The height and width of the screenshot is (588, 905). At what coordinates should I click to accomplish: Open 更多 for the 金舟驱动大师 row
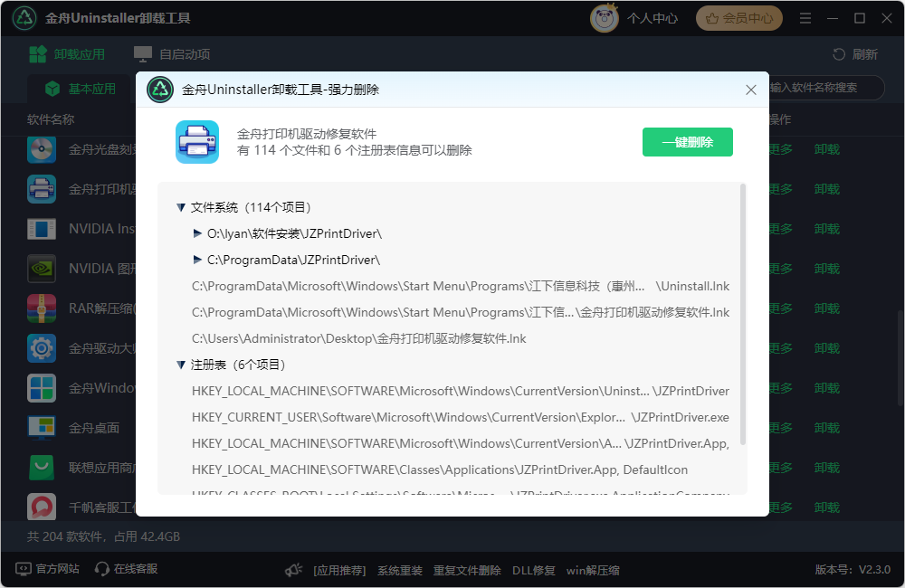click(x=782, y=348)
